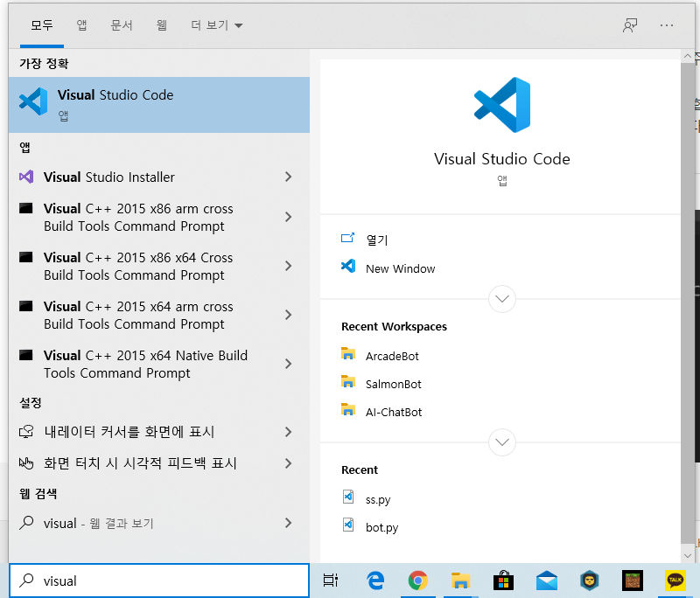Expand x86 x64 Cross Build Tools arrow
This screenshot has width=700, height=598.
pyautogui.click(x=289, y=267)
